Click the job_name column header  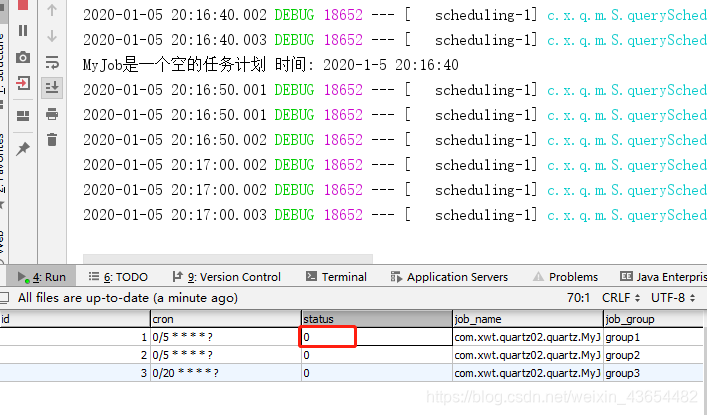point(528,319)
